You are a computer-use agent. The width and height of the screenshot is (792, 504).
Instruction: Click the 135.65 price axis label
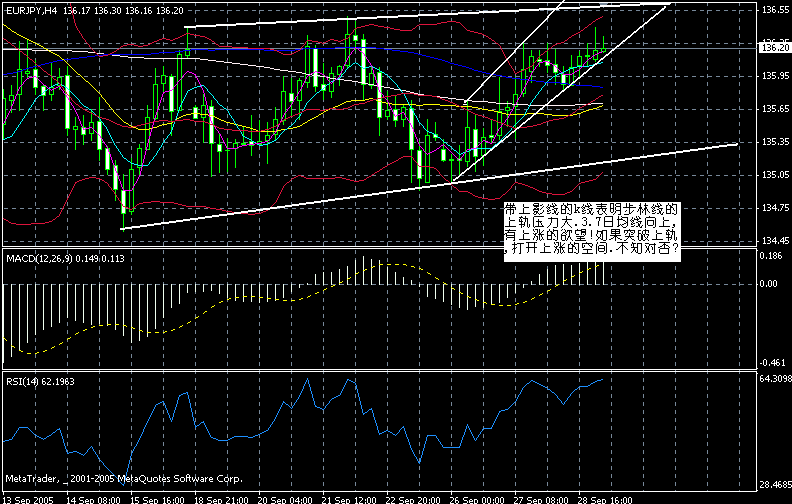pos(775,109)
